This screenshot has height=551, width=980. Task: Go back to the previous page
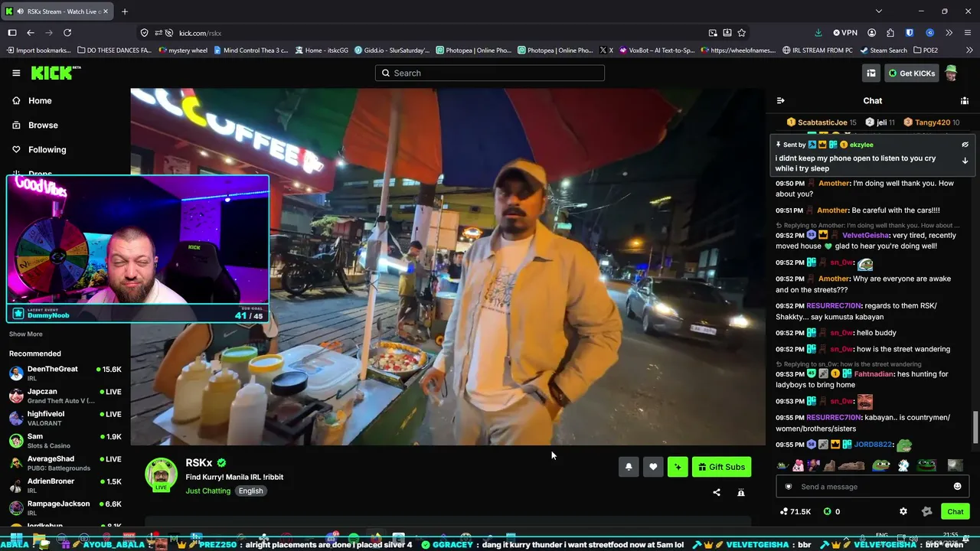pos(31,33)
